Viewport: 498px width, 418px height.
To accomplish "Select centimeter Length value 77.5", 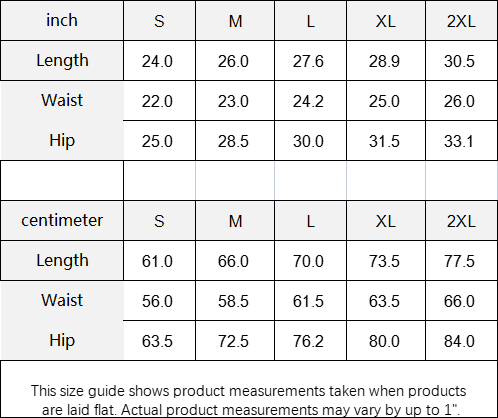I will pos(461,261).
